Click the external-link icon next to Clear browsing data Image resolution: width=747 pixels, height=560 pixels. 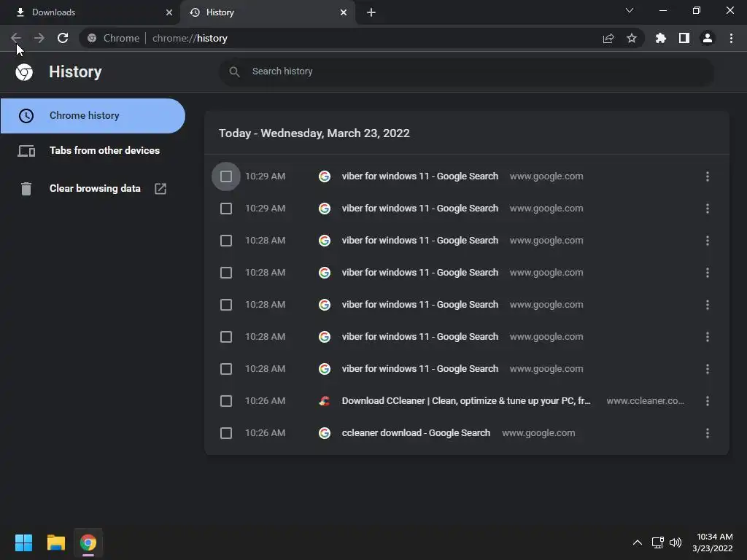(160, 189)
